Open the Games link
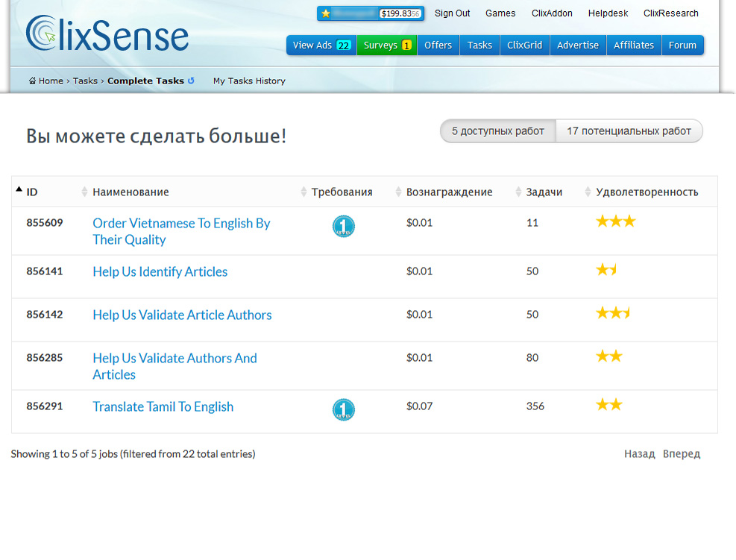Screen dimensions: 736x560 pos(500,13)
